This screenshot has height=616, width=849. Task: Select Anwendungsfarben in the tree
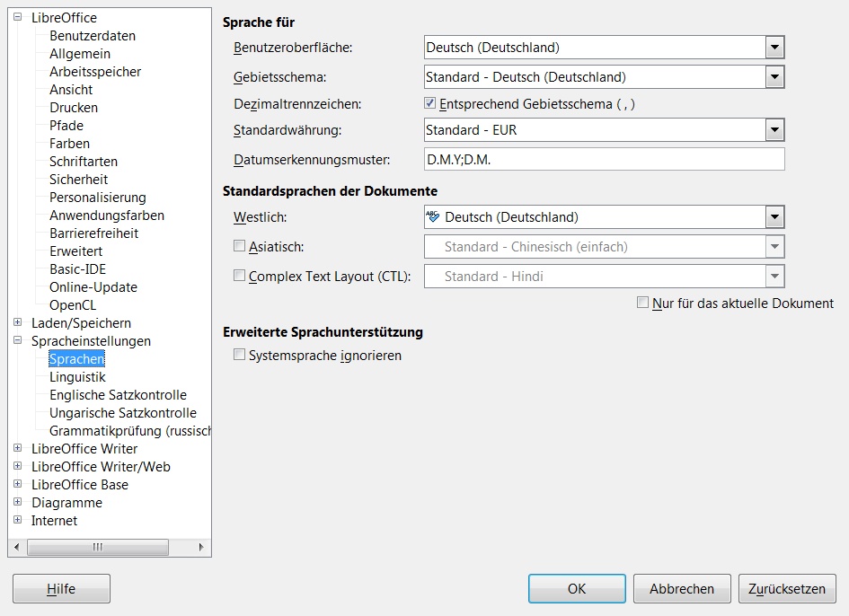[x=107, y=215]
